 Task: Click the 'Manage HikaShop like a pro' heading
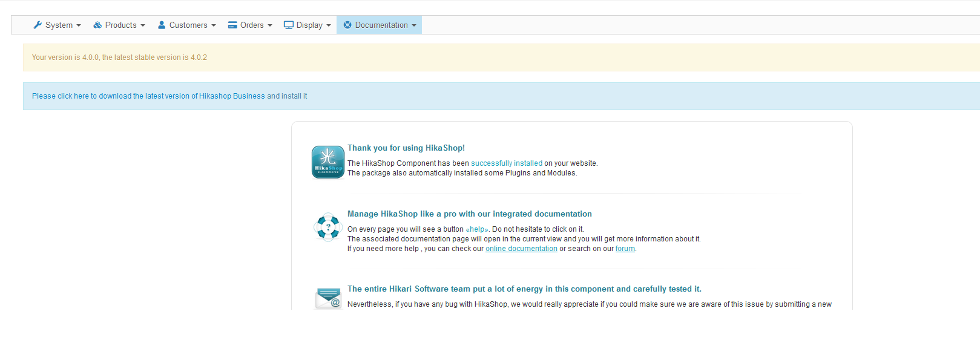tap(470, 214)
